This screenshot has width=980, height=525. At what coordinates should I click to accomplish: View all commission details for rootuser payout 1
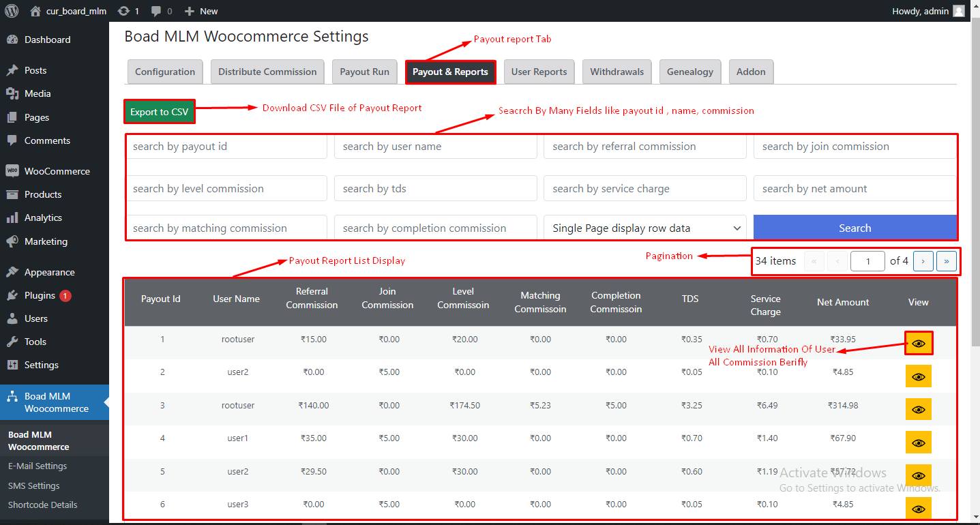coord(918,343)
